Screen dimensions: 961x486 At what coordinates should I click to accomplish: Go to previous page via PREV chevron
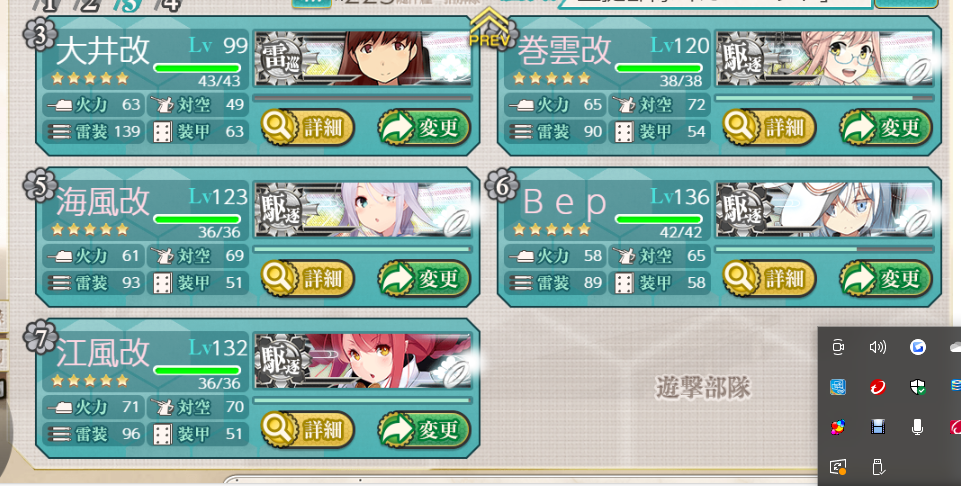pyautogui.click(x=488, y=28)
